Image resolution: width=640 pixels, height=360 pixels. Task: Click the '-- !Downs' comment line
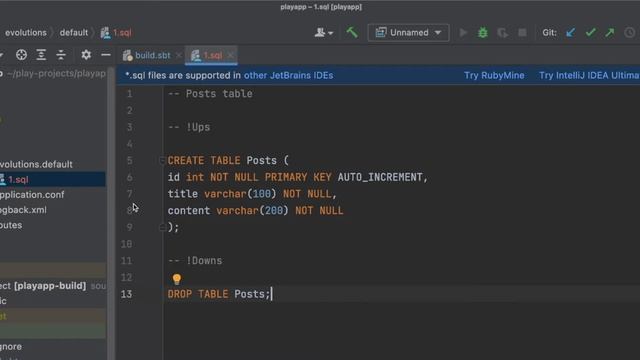pos(195,261)
